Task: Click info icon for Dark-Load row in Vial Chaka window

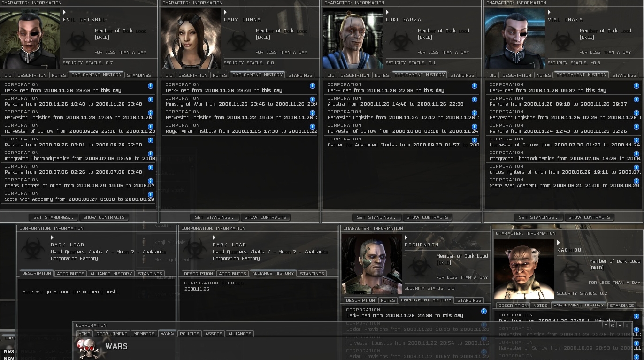Action: pyautogui.click(x=636, y=86)
